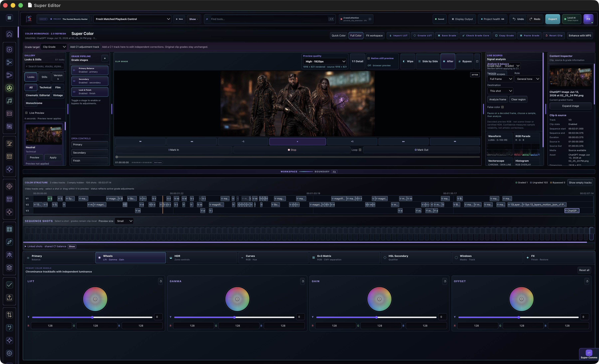
Task: Switch to the Curves tab
Action: pyautogui.click(x=273, y=258)
